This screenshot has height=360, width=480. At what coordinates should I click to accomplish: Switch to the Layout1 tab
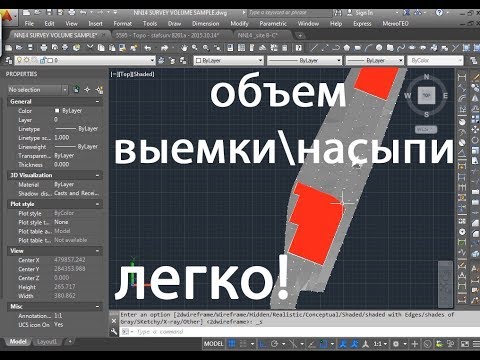[x=47, y=342]
